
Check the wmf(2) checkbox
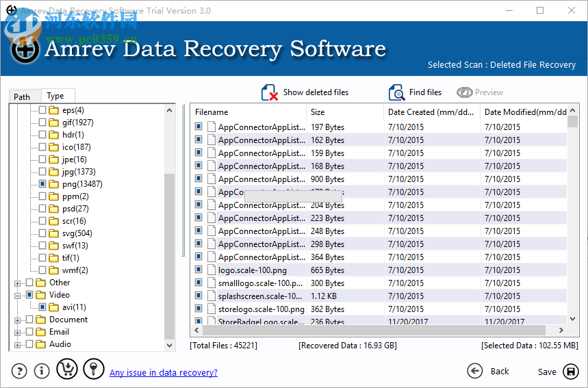[x=42, y=270]
